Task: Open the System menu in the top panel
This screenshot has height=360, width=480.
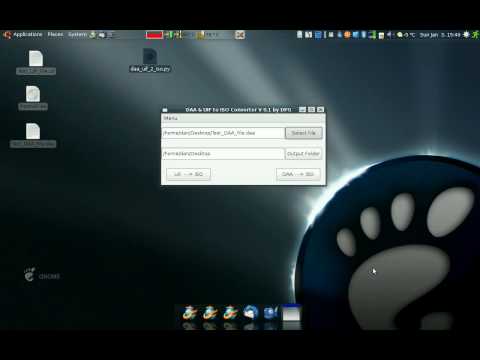Action: 77,35
